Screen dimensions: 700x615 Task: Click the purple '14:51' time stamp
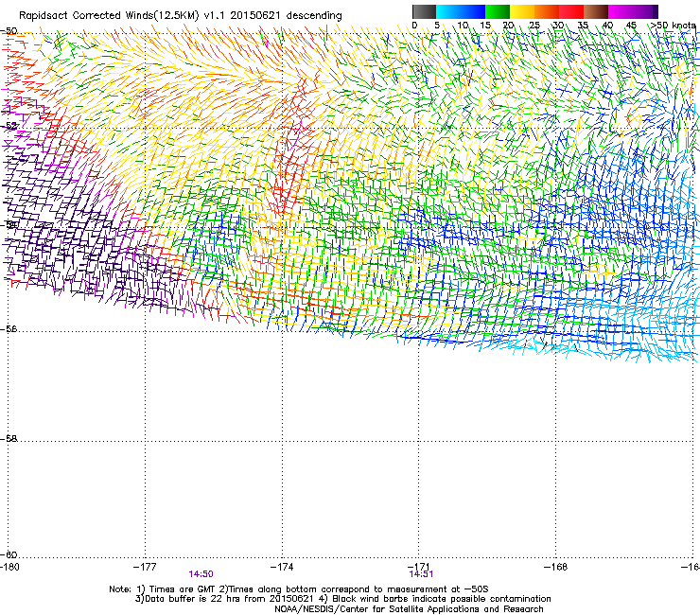(421, 574)
